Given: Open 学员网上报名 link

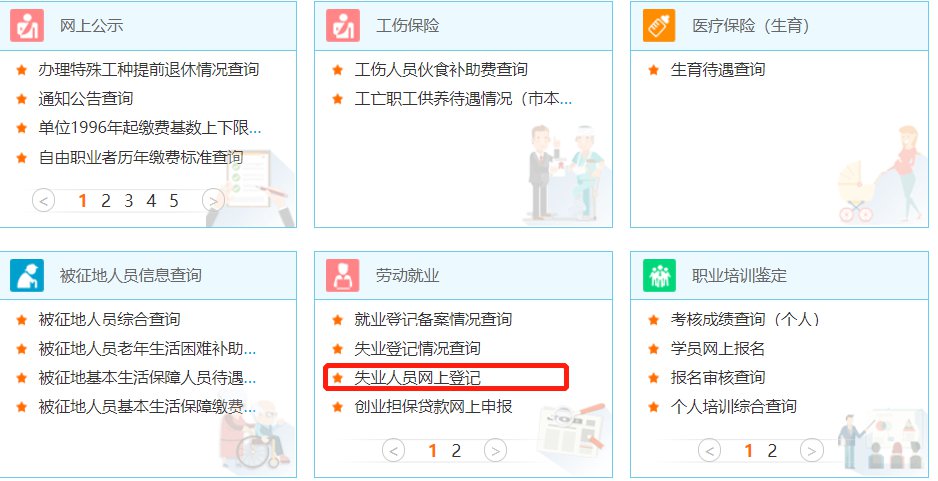Looking at the screenshot, I should [718, 349].
